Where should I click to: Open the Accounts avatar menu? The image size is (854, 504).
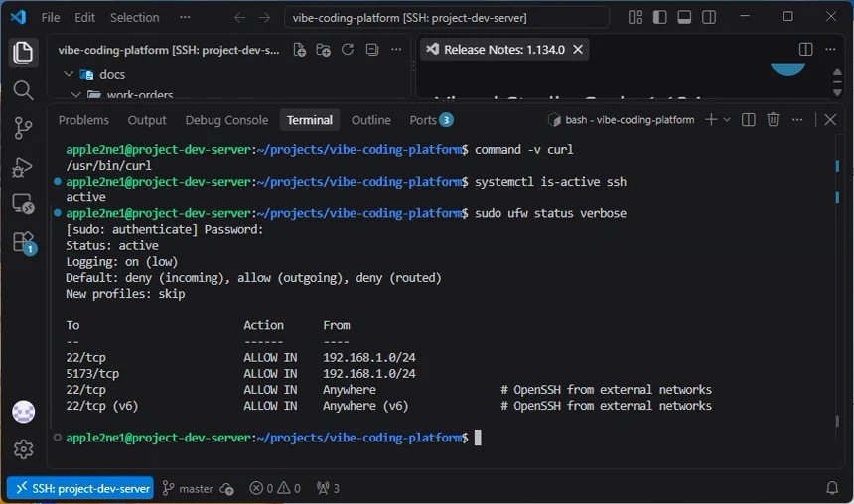[x=24, y=412]
